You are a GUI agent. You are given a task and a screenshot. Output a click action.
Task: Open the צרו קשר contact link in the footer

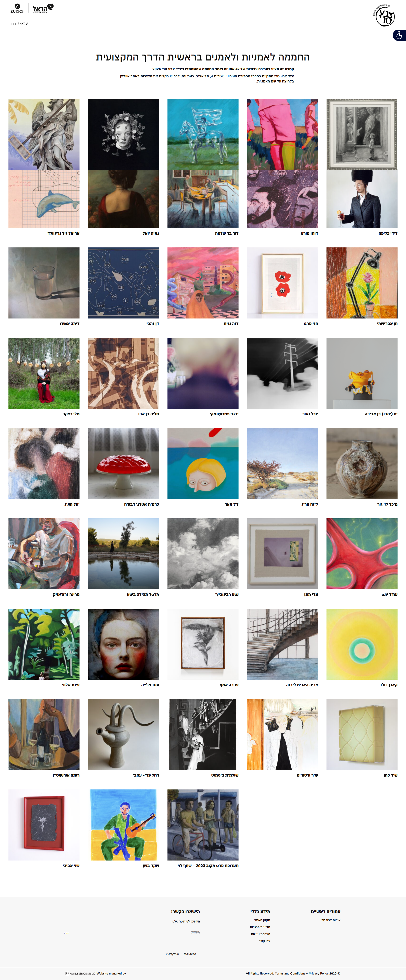pyautogui.click(x=265, y=941)
